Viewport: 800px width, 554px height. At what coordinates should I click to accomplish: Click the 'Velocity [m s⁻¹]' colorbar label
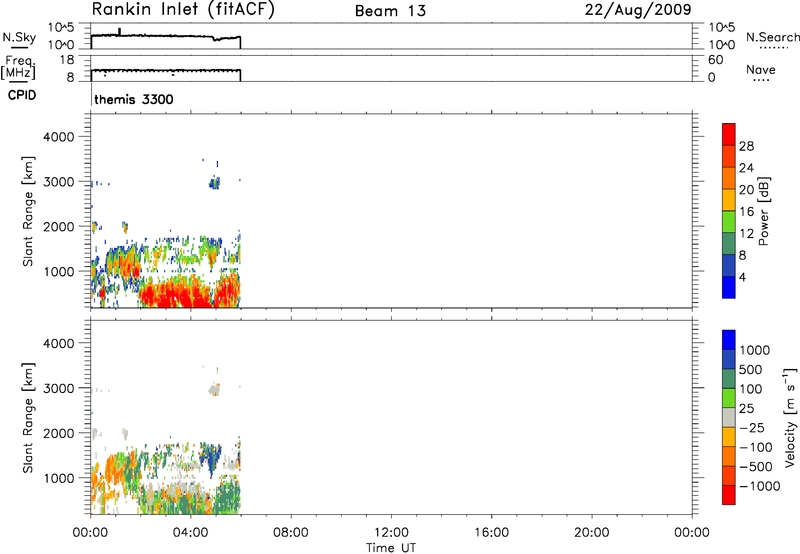click(790, 417)
